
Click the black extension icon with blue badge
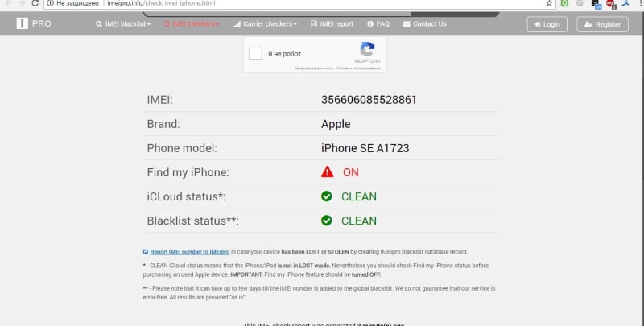(596, 4)
